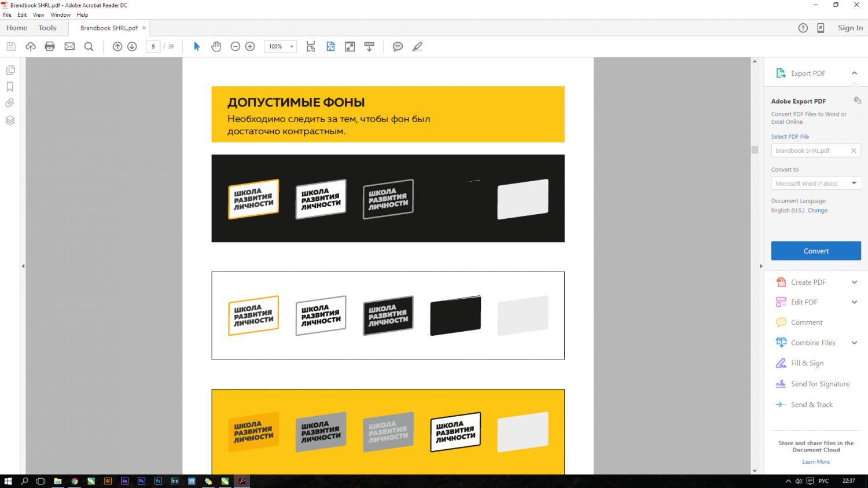
Task: Switch to the Home tab
Action: pyautogui.click(x=17, y=28)
